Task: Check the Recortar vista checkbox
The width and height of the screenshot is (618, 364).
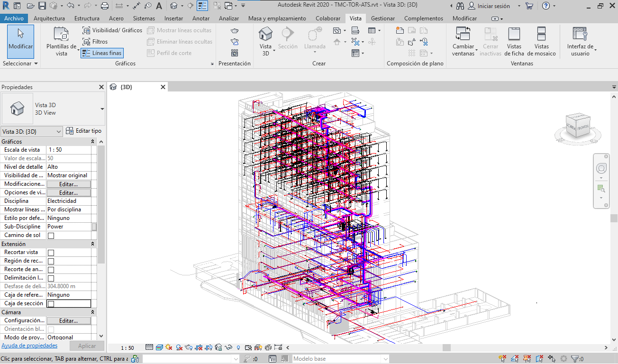Action: coord(51,253)
